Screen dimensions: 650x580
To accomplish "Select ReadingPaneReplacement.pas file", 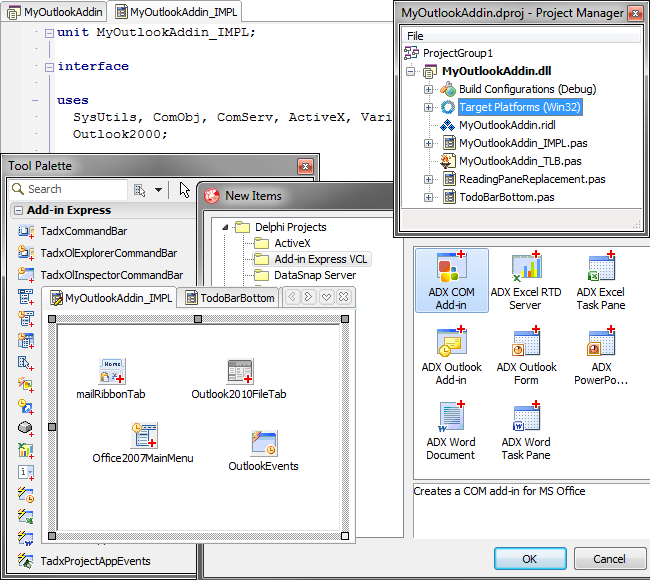I will [x=523, y=179].
